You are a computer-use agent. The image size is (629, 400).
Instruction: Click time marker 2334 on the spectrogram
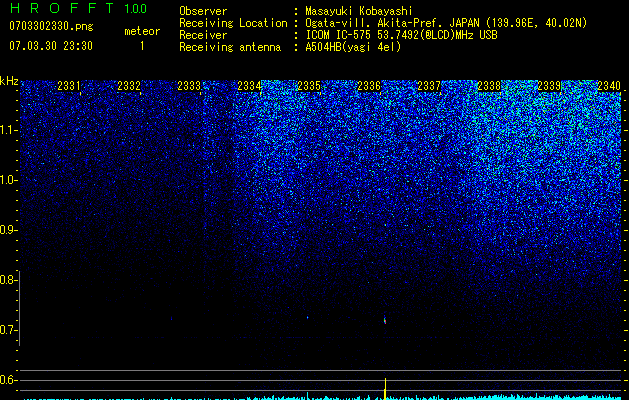pos(249,86)
